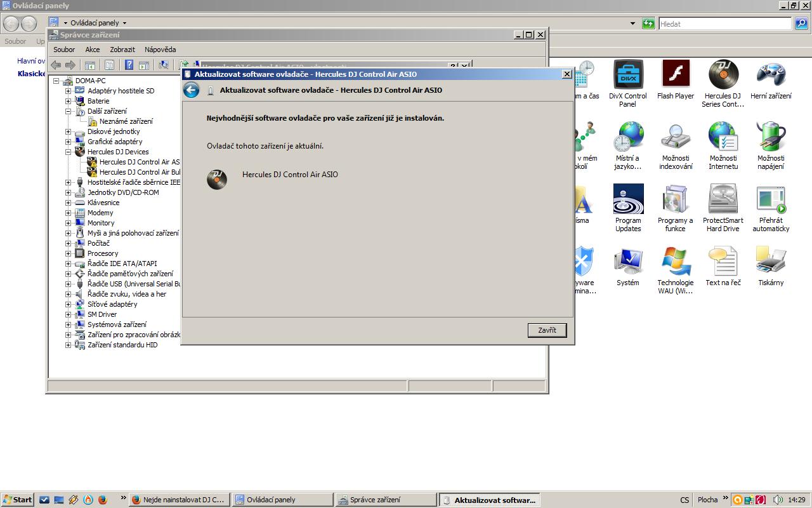Select Řadiče IDE ATA/ATAPI category
The image size is (812, 508).
point(122,264)
